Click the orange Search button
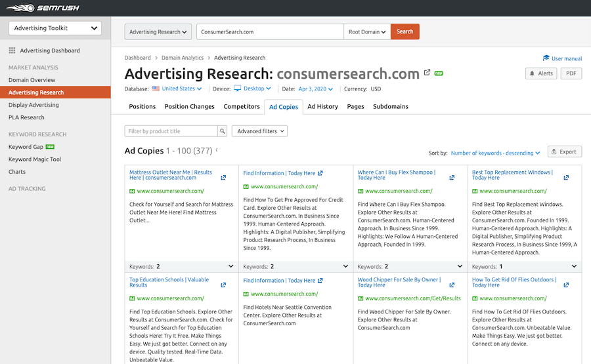The image size is (591, 364). click(x=405, y=31)
